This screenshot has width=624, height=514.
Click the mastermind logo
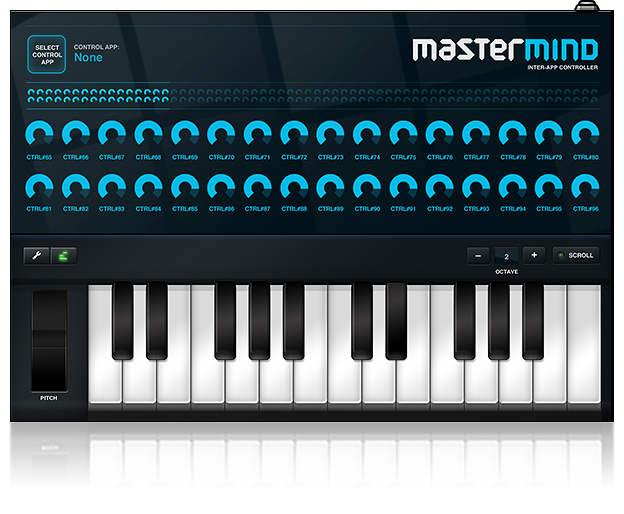point(505,50)
